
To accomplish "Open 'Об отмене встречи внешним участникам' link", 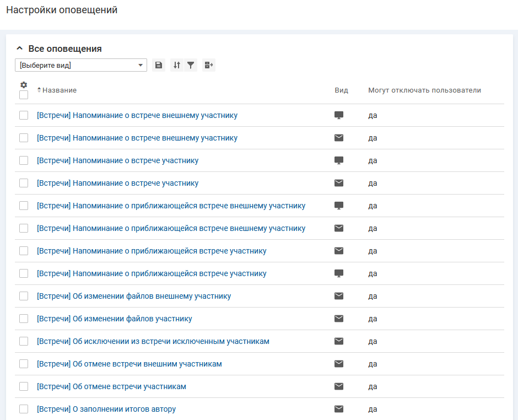I will [129, 364].
